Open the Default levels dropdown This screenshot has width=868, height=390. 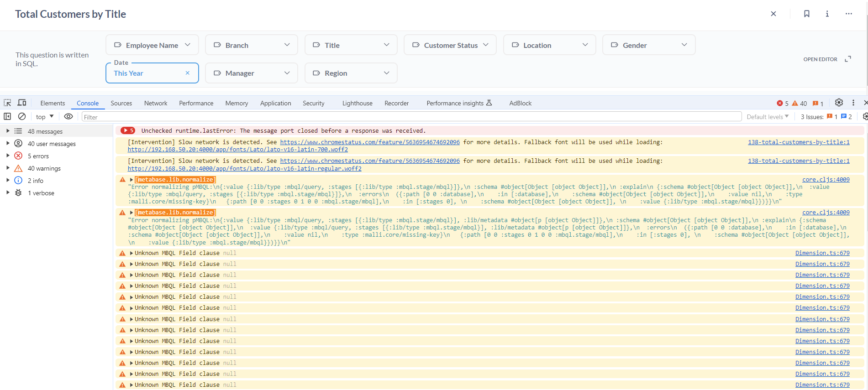(768, 117)
